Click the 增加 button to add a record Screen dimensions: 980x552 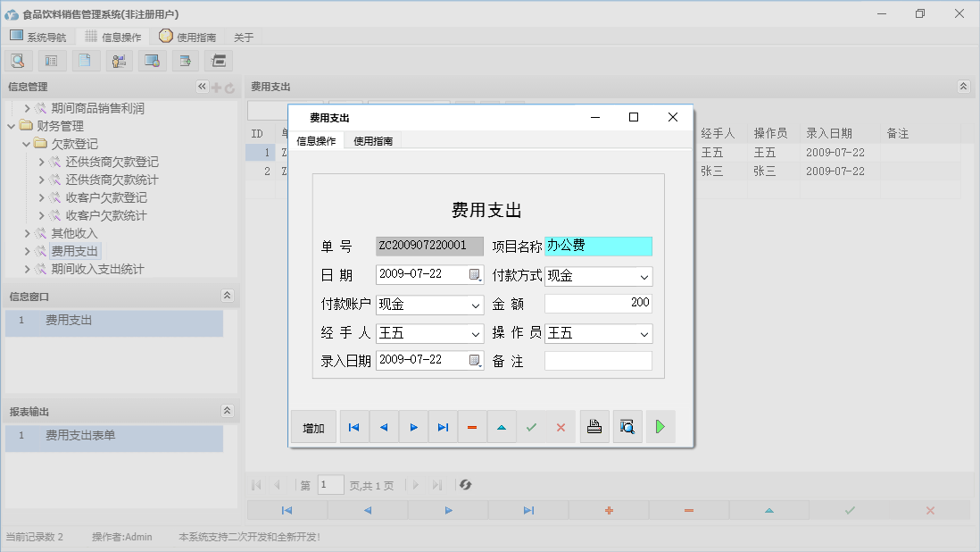(x=313, y=426)
